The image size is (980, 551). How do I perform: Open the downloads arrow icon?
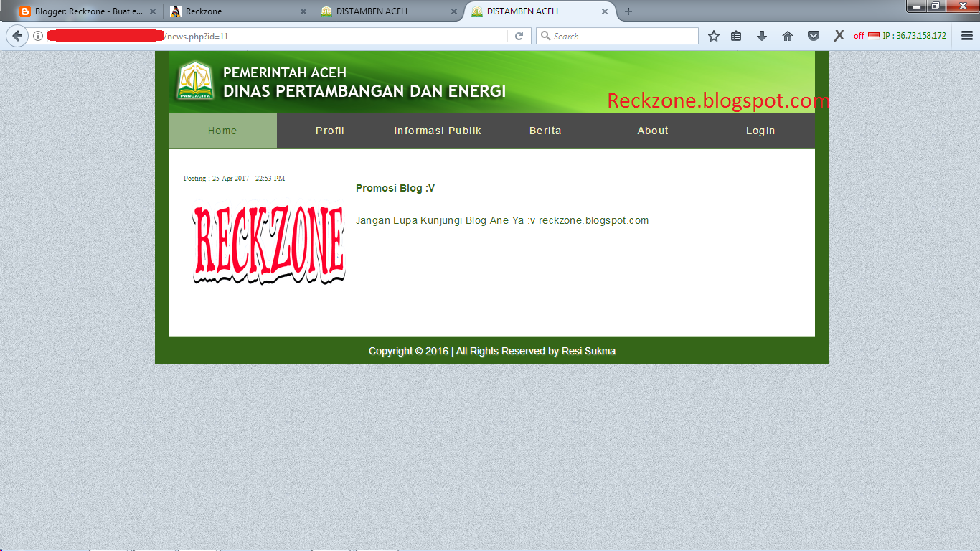pos(762,36)
